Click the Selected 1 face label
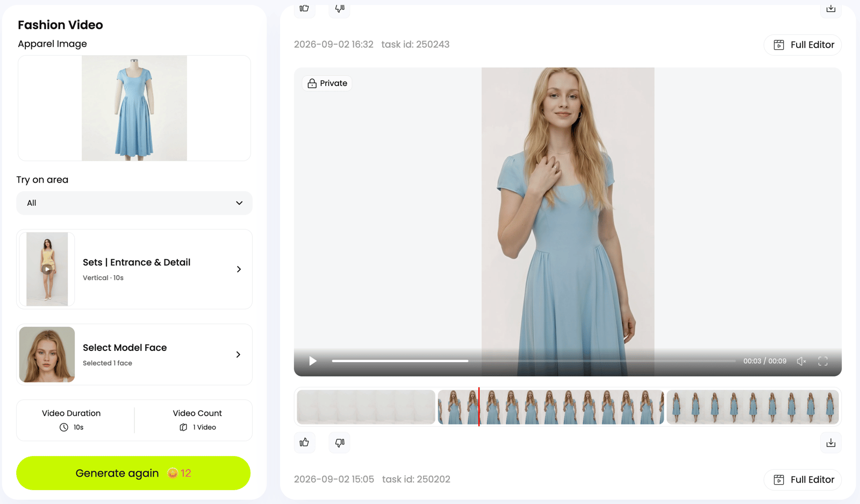Viewport: 860px width, 504px height. click(107, 363)
